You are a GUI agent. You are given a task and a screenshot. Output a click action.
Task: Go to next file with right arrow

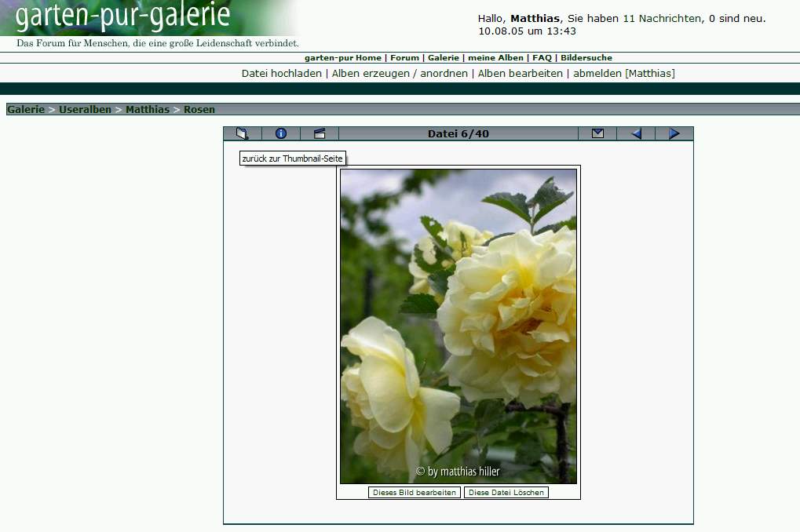tap(674, 133)
